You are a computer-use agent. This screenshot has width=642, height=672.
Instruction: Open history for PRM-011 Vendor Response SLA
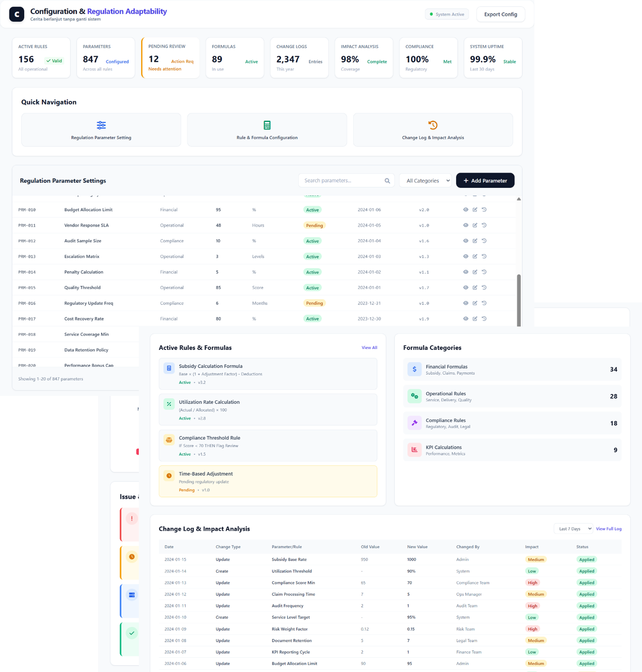coord(484,225)
